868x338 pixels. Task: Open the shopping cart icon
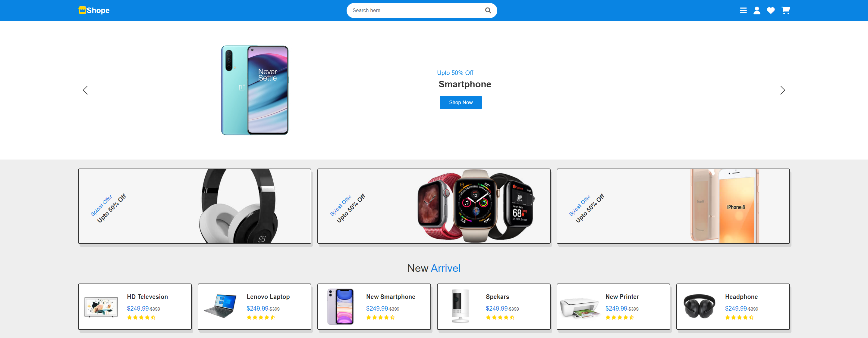click(x=785, y=11)
